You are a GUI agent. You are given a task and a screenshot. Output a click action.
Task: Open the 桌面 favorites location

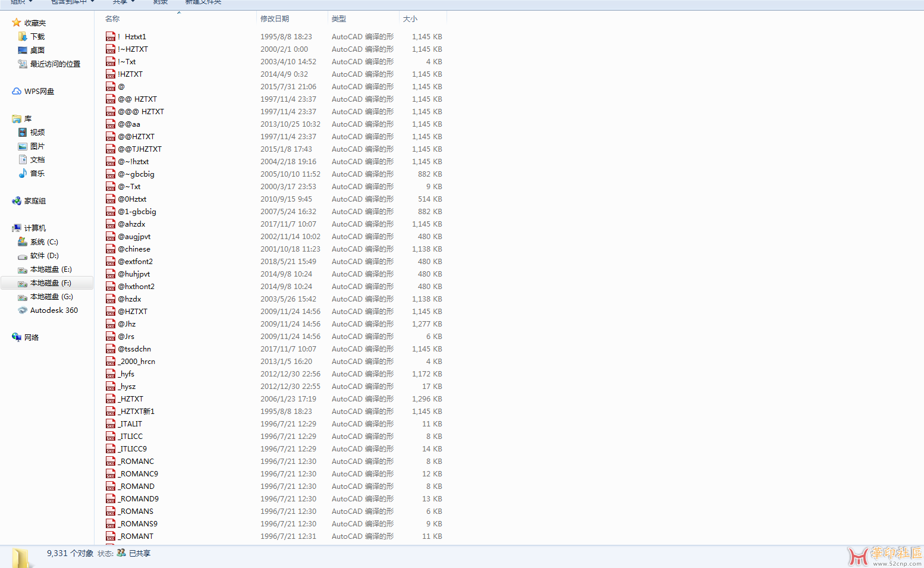(37, 51)
